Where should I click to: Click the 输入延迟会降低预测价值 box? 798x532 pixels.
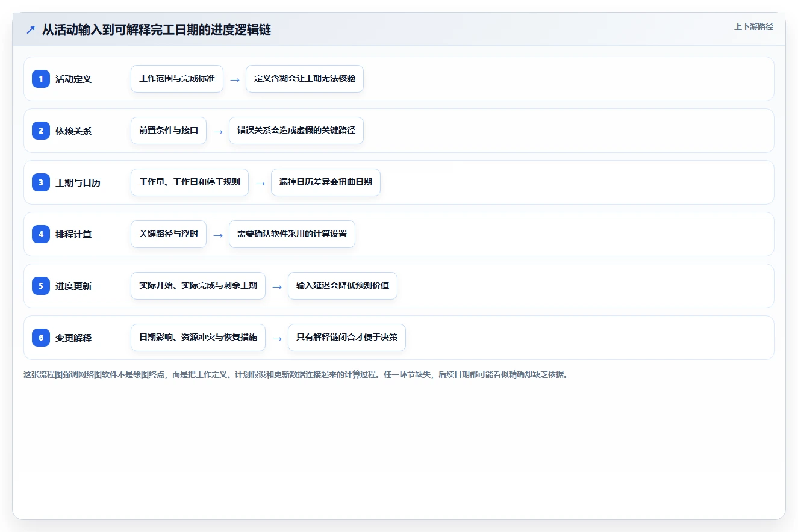343,286
